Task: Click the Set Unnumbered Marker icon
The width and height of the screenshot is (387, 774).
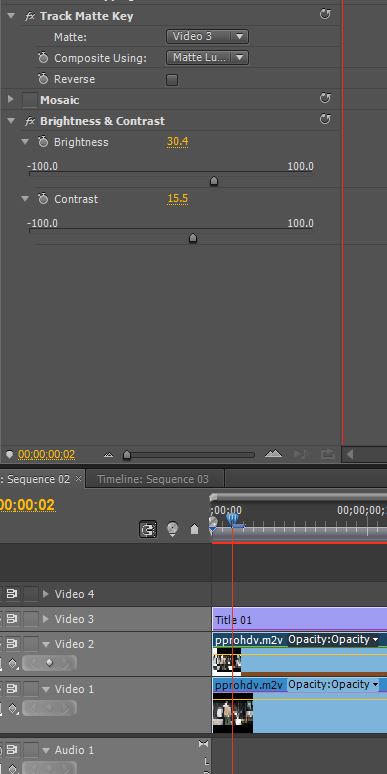Action: 194,529
